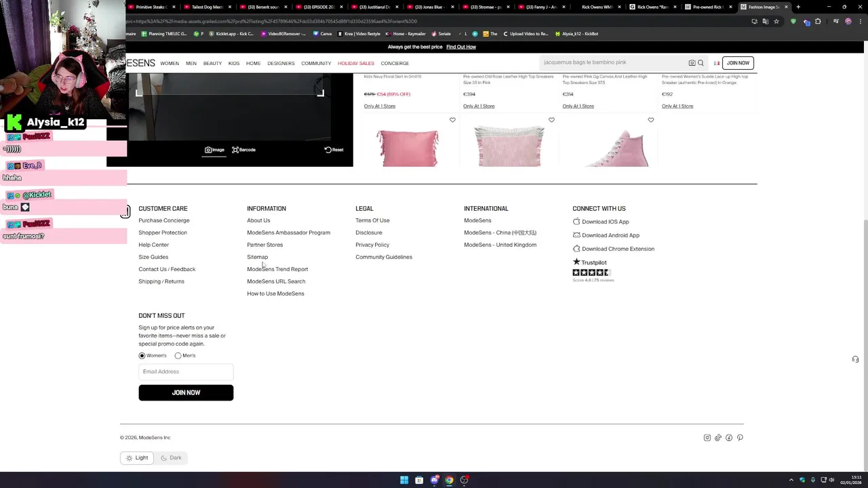Reset the image crop selection
The width and height of the screenshot is (868, 488).
[334, 150]
